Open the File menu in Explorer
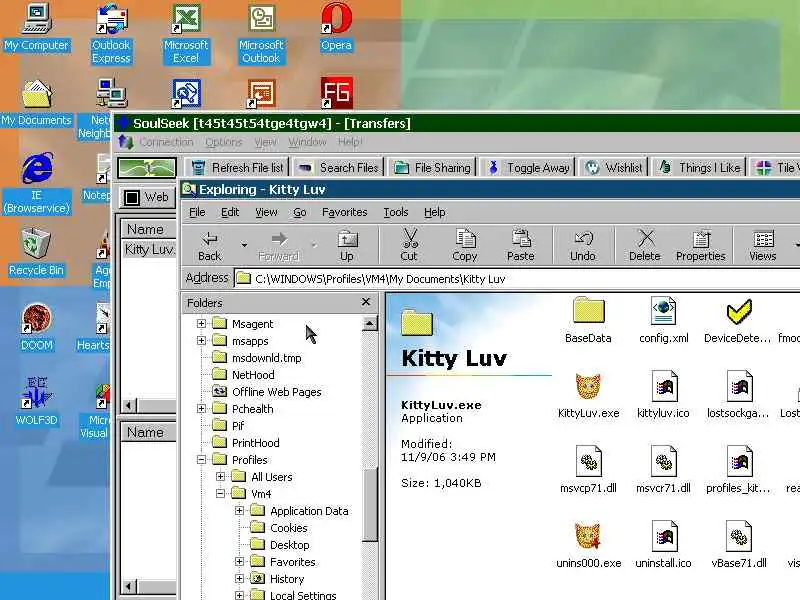Screen dimensions: 800x600 tap(197, 212)
